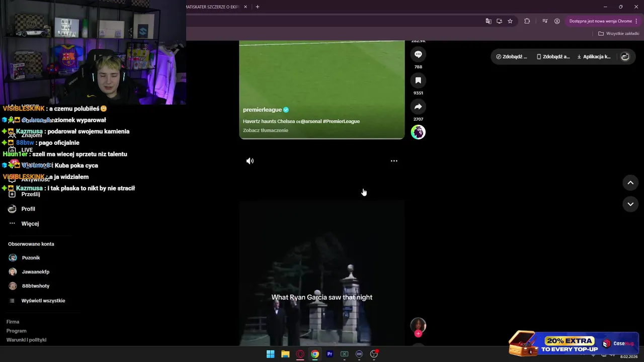Image resolution: width=644 pixels, height=362 pixels.
Task: Click Google Translate icon in address bar
Action: pyautogui.click(x=488, y=21)
